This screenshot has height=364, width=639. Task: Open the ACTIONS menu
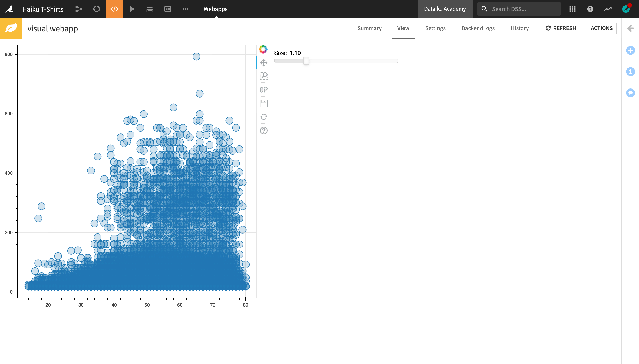(x=602, y=28)
